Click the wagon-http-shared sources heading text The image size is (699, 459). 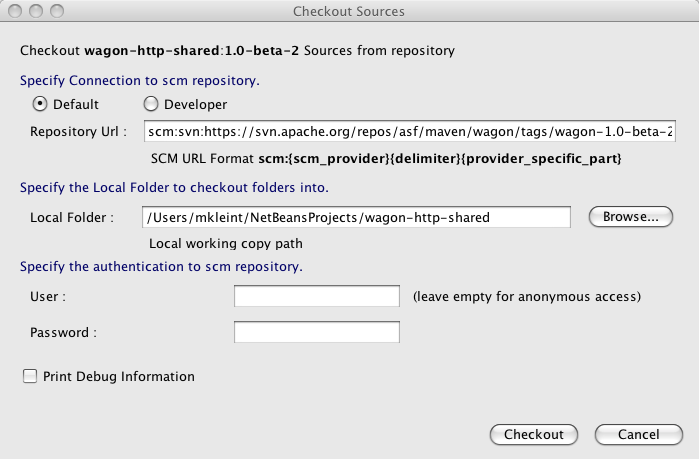[x=237, y=49]
